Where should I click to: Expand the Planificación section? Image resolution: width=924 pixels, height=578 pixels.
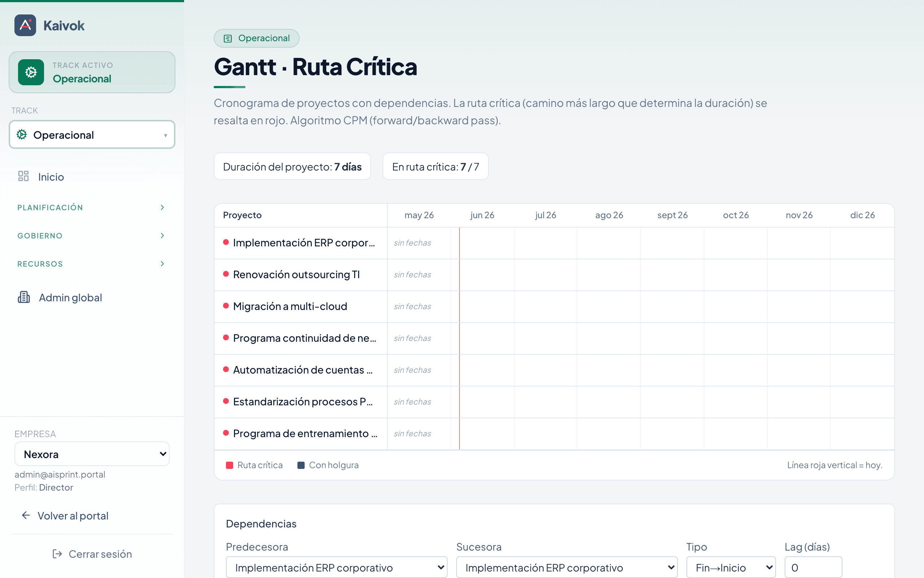[92, 207]
